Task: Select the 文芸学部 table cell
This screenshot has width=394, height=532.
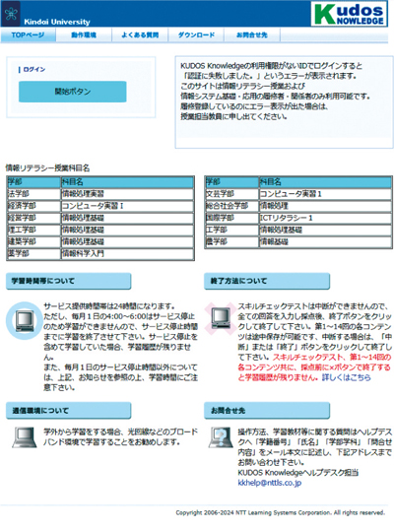Action: [232, 194]
